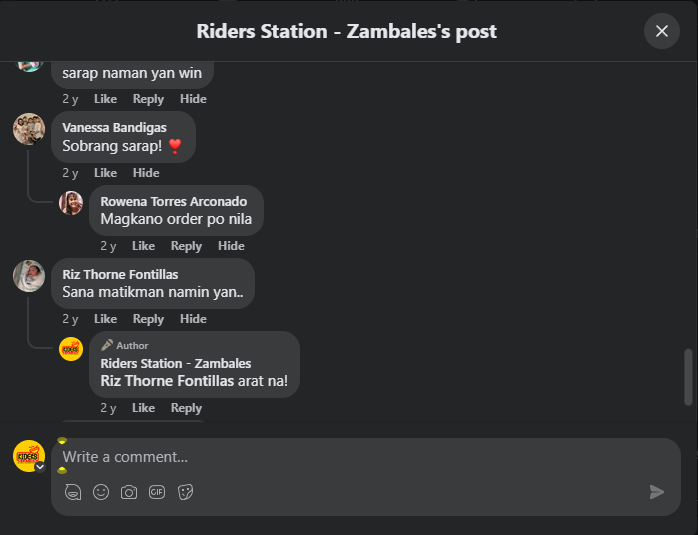Open the GIF selector

[157, 492]
